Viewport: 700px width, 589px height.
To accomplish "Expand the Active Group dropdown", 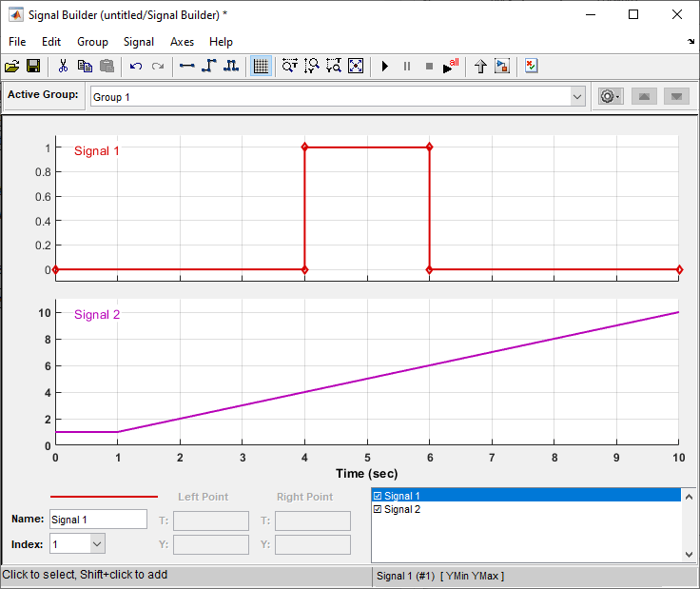I will tap(577, 97).
